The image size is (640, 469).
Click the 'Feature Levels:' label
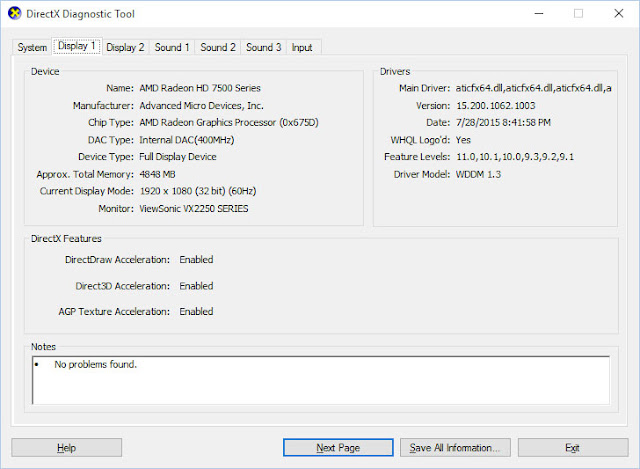(417, 157)
